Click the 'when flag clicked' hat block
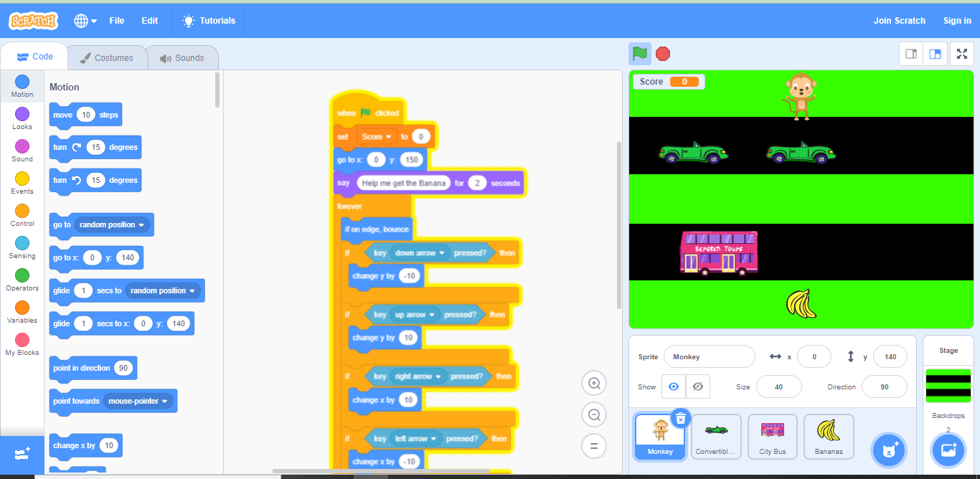This screenshot has height=479, width=980. [367, 110]
